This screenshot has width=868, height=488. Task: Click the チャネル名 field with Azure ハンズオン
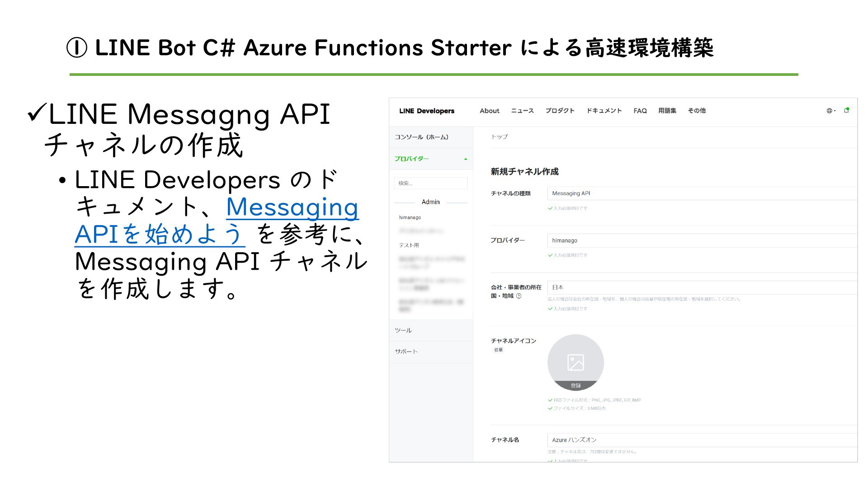pos(702,440)
